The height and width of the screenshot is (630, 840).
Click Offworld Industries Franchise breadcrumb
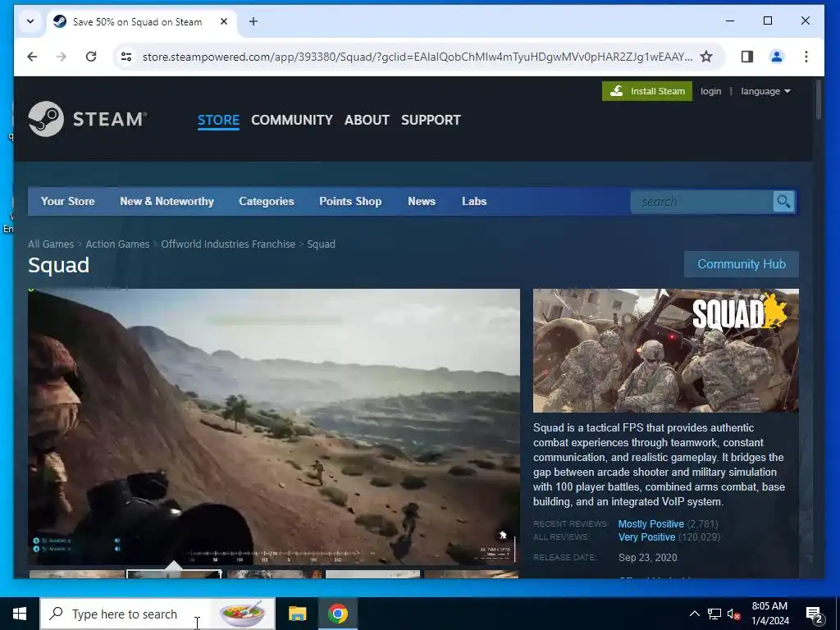coord(228,244)
